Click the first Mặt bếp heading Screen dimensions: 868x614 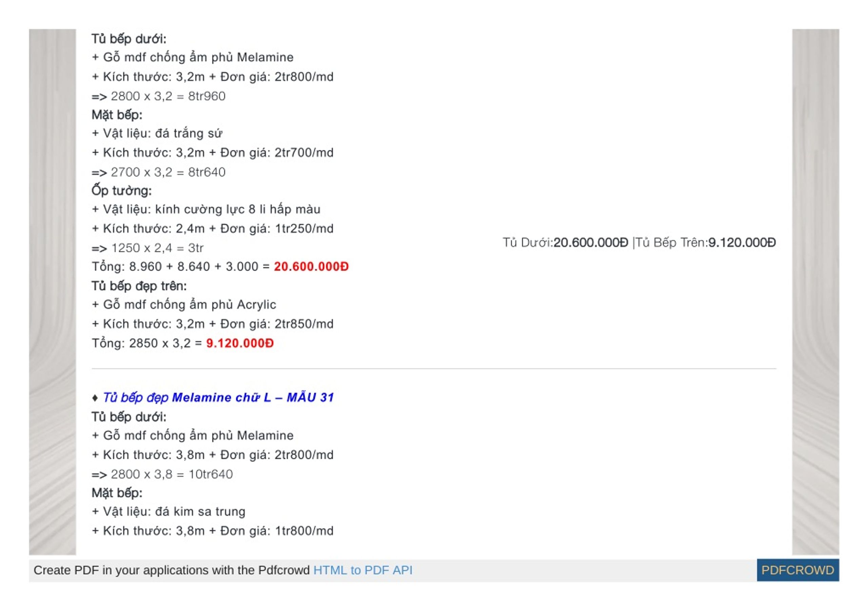[x=117, y=115]
